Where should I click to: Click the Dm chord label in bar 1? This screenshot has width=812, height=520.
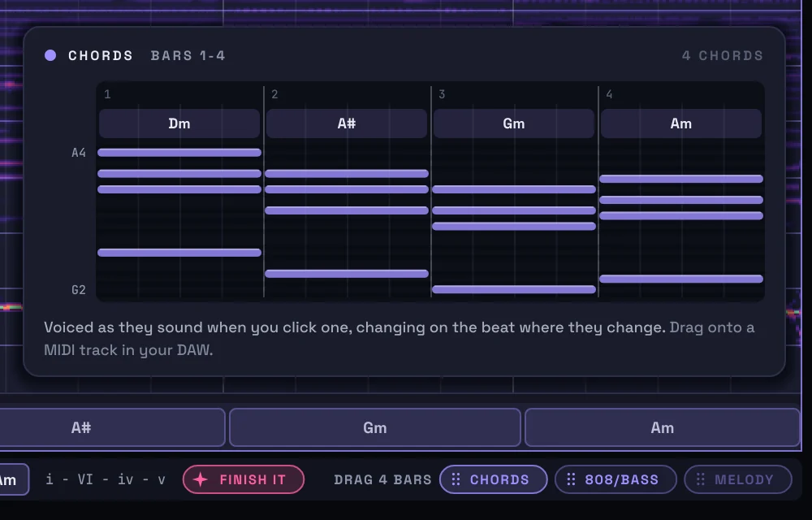pos(179,123)
